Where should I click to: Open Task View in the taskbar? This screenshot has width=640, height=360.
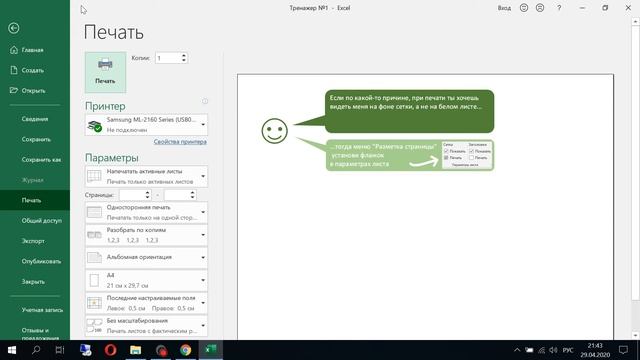60,350
